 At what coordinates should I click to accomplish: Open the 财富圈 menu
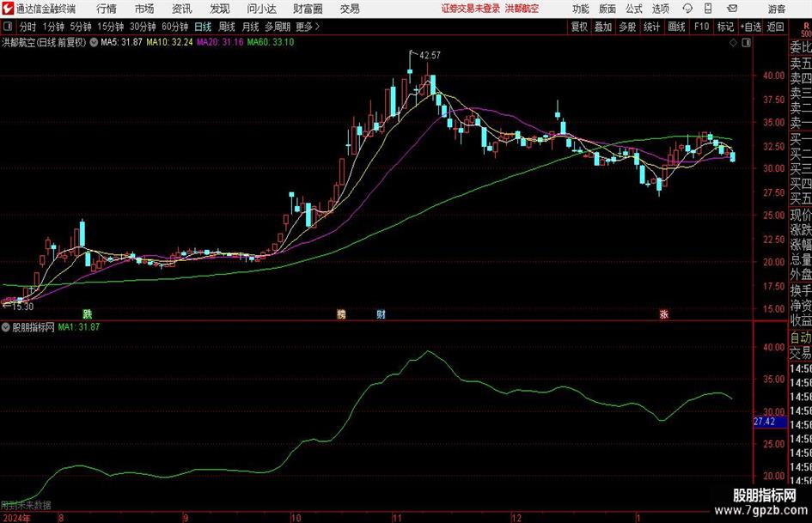(308, 9)
